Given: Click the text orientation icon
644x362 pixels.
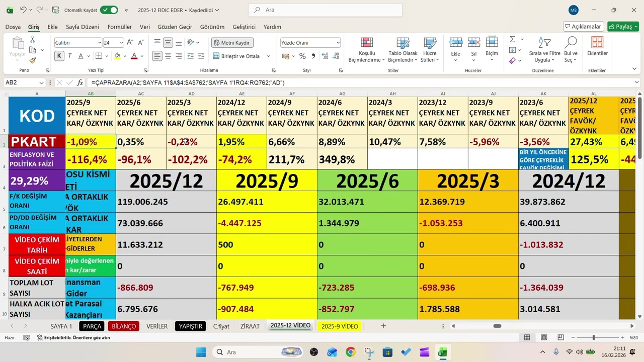Looking at the screenshot, I should coord(191,42).
